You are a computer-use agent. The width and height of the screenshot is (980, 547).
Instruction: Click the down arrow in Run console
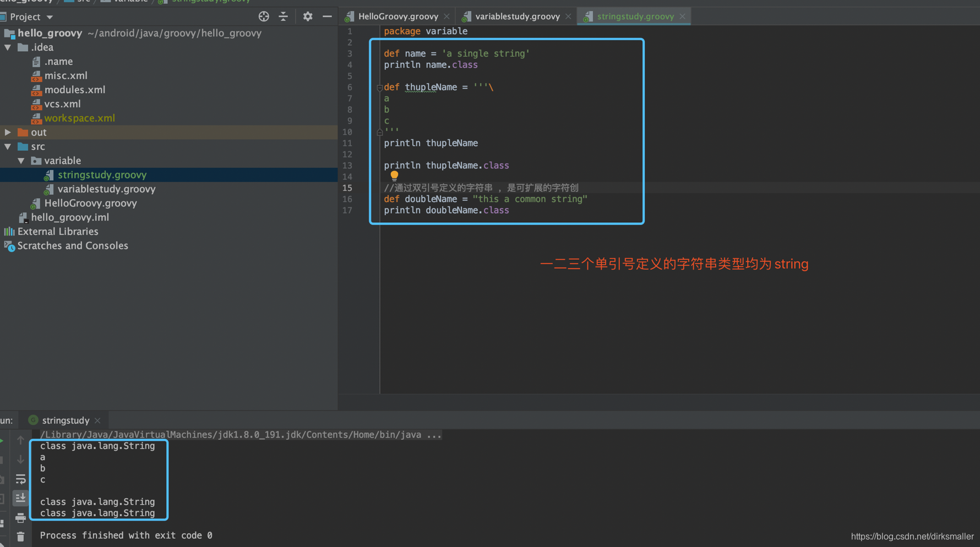click(x=20, y=459)
